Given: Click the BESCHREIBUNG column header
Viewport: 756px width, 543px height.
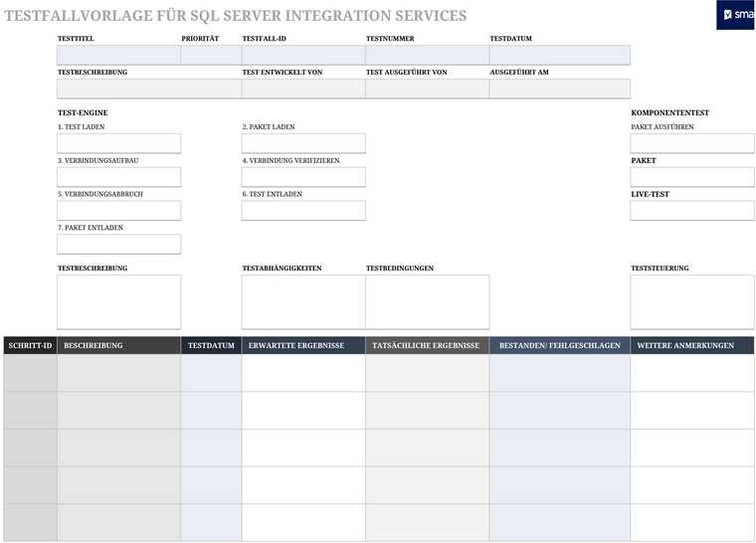Looking at the screenshot, I should 118,345.
